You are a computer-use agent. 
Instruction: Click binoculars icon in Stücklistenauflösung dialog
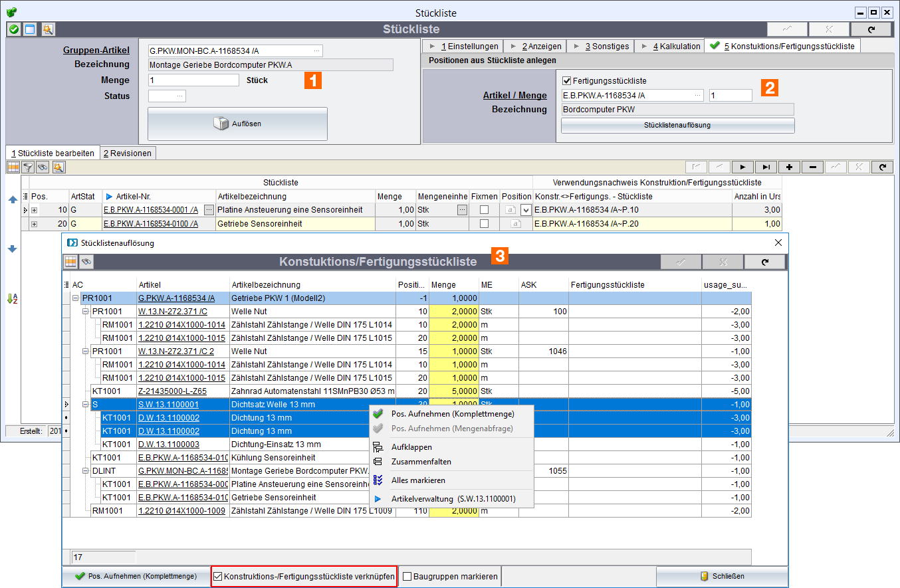click(x=86, y=262)
